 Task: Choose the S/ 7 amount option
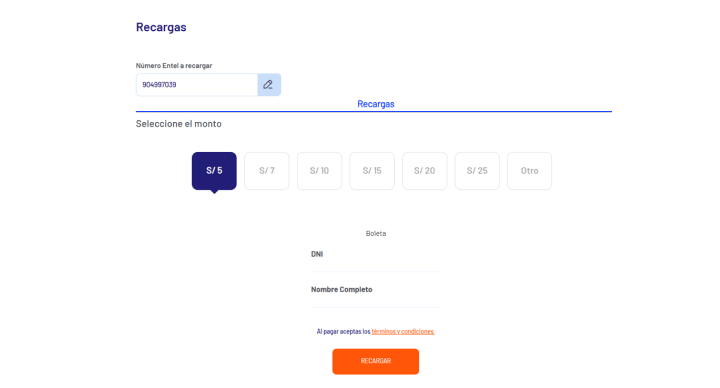click(267, 171)
